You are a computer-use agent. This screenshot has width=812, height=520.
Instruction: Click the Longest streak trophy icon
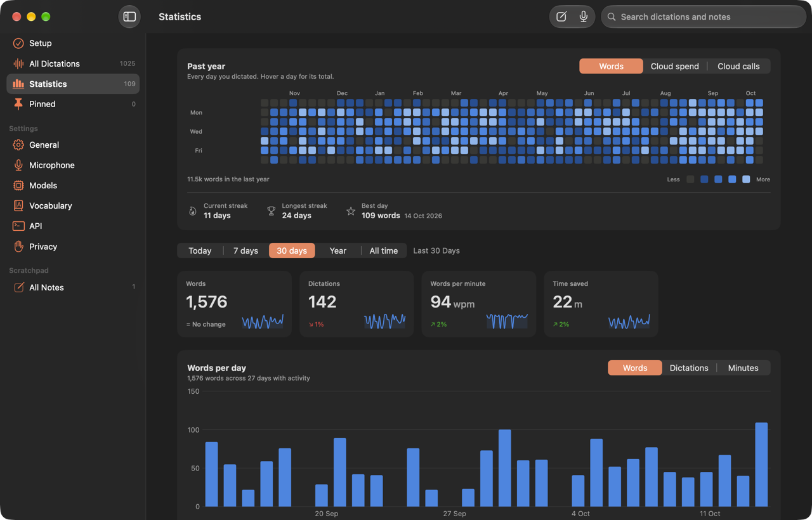[272, 211]
